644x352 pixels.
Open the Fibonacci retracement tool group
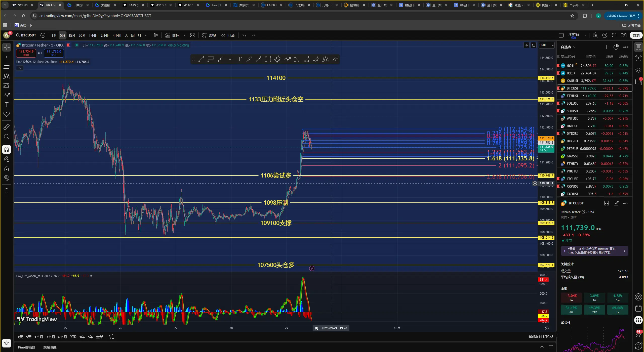(x=7, y=66)
